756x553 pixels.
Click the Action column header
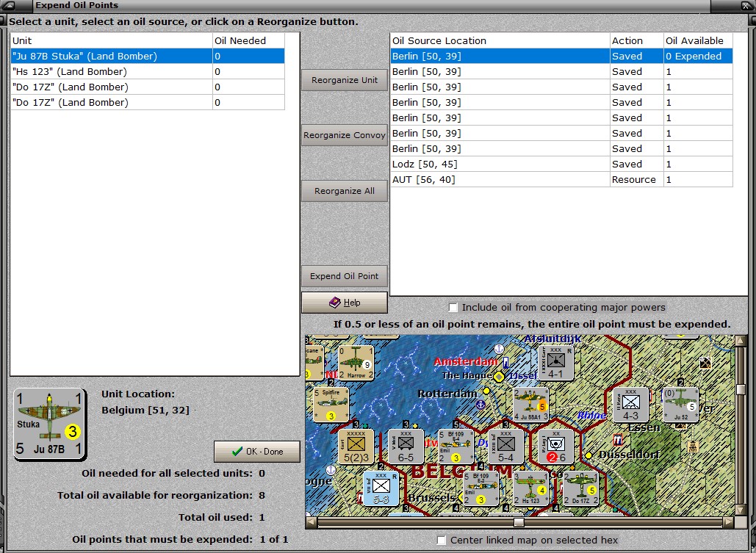click(x=636, y=40)
